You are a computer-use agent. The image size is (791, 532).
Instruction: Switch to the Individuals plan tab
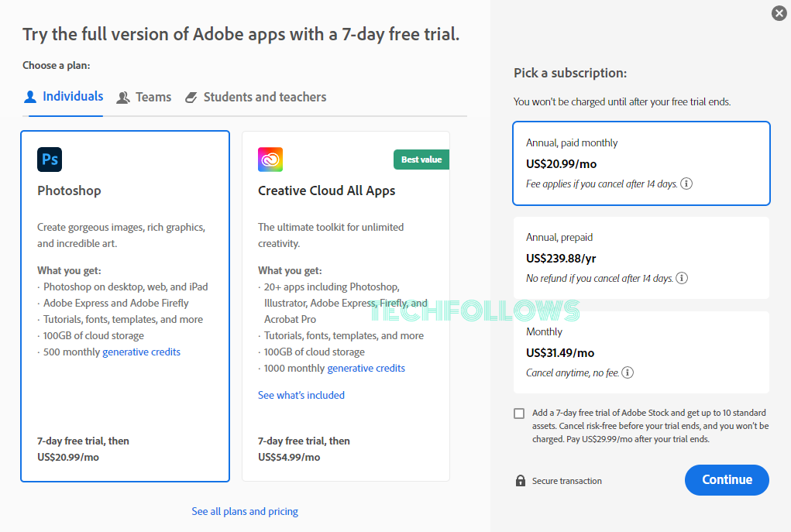(x=64, y=97)
